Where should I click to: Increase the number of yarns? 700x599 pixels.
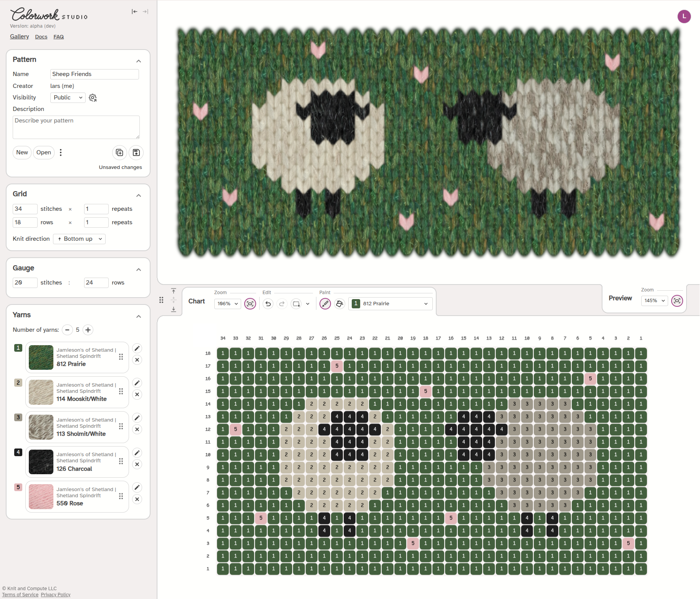[88, 330]
